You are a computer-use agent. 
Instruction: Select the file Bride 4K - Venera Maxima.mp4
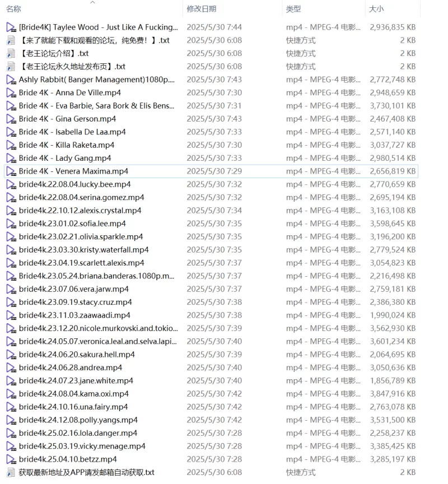coord(73,171)
